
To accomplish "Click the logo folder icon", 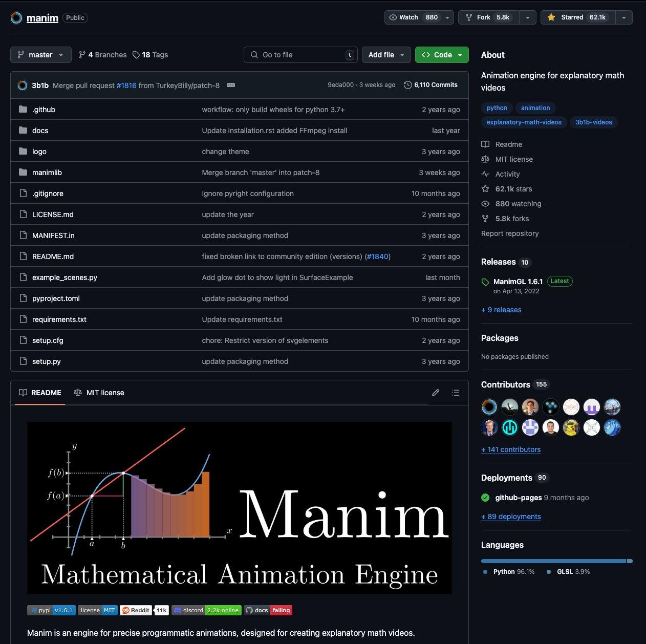I will pyautogui.click(x=23, y=152).
